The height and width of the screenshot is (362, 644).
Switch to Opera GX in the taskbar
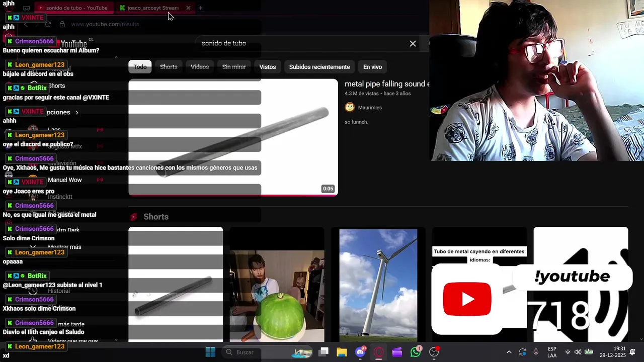pos(379,352)
